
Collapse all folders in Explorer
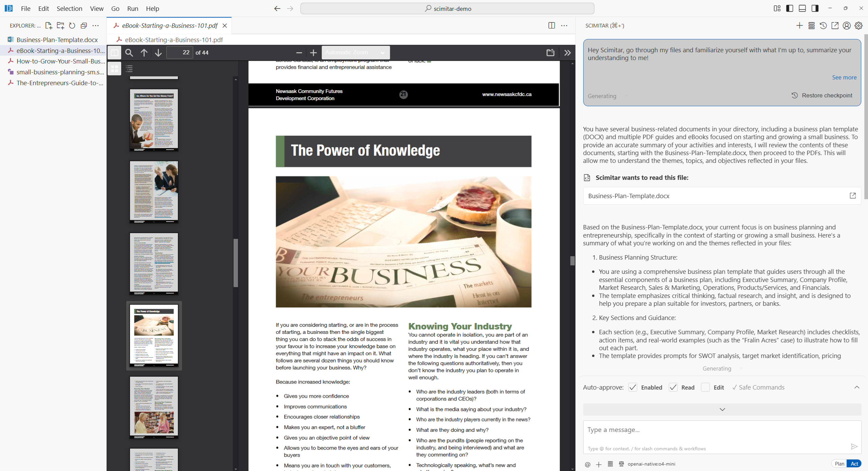pos(84,25)
